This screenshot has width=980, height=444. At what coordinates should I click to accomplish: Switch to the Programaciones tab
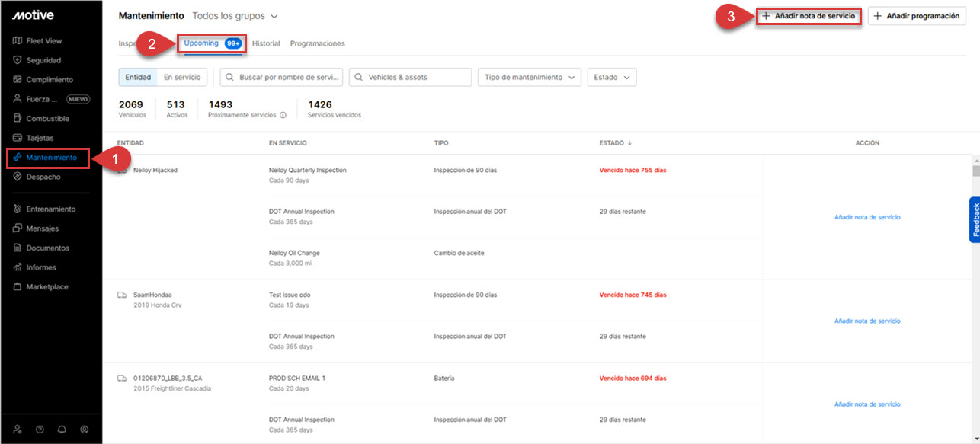(317, 43)
